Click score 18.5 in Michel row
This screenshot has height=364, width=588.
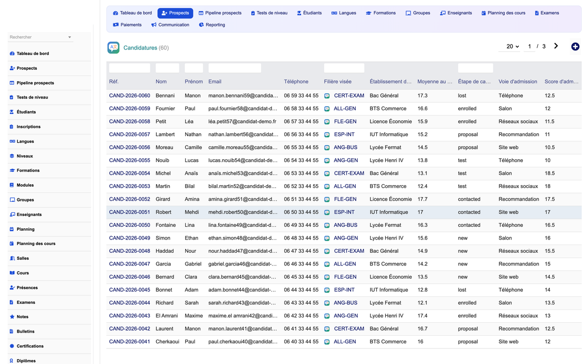[x=550, y=173]
